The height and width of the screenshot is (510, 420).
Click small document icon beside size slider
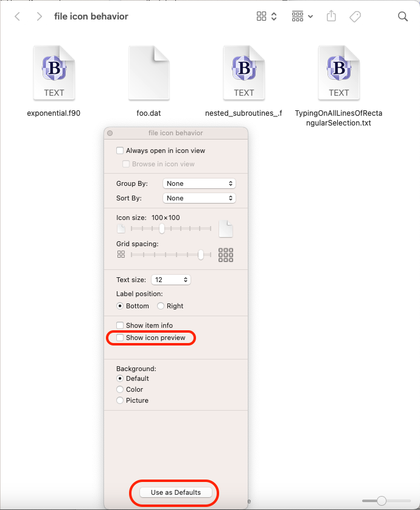pos(121,228)
